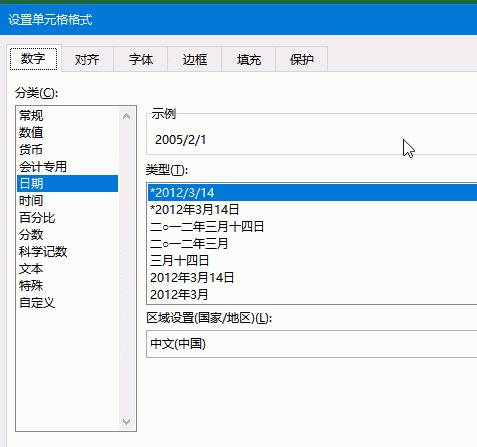477x447 pixels.
Task: Select 数值 category
Action: tap(67, 133)
